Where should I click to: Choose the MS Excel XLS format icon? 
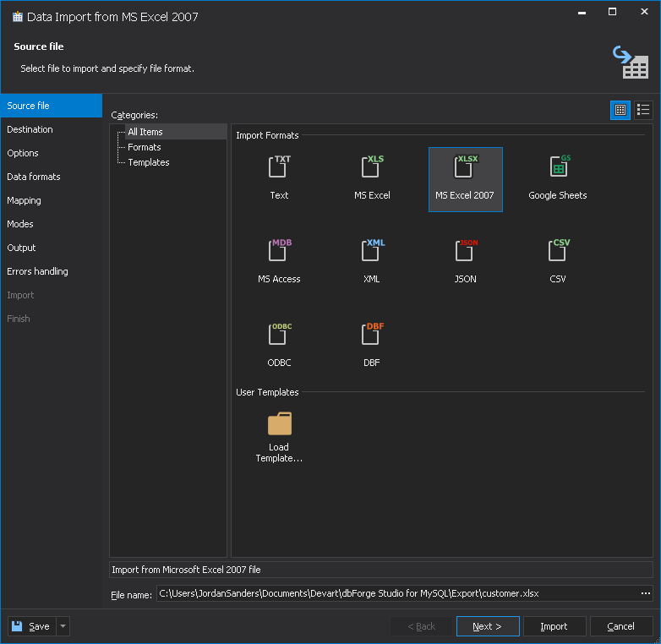(372, 166)
